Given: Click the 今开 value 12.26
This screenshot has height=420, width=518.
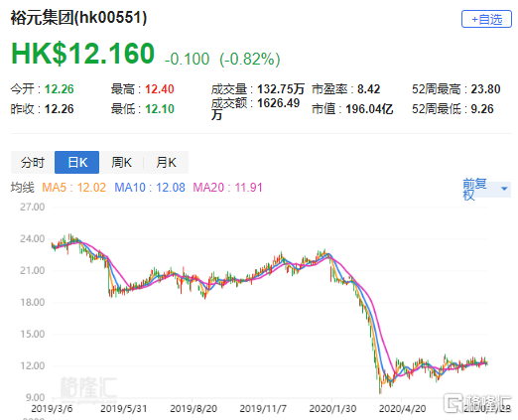Looking at the screenshot, I should click(60, 89).
